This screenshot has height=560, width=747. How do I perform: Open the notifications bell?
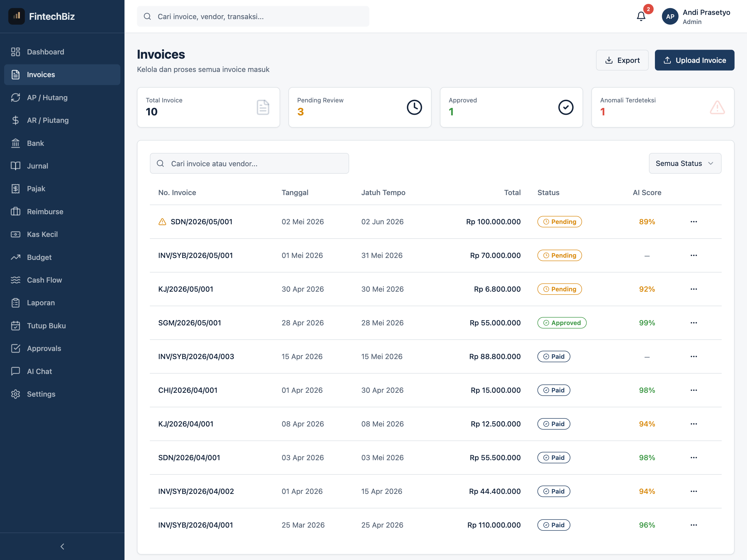(641, 16)
